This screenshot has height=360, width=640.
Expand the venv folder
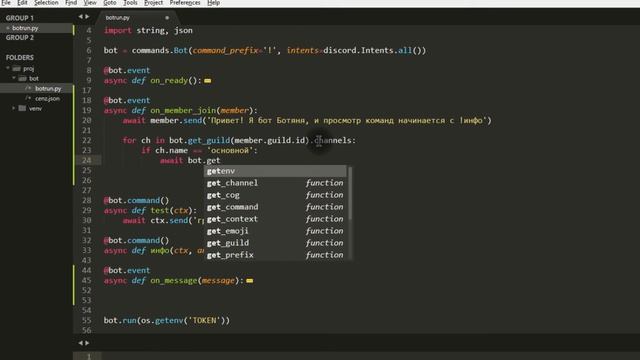tap(13, 108)
